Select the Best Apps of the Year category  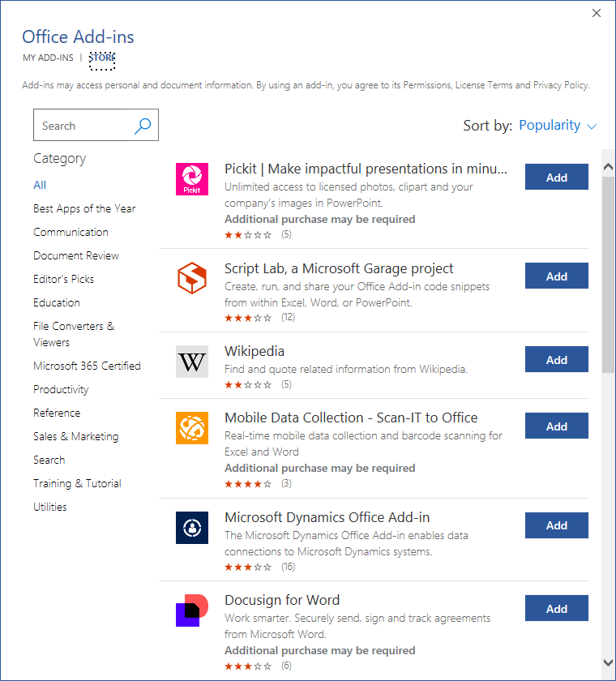(84, 209)
